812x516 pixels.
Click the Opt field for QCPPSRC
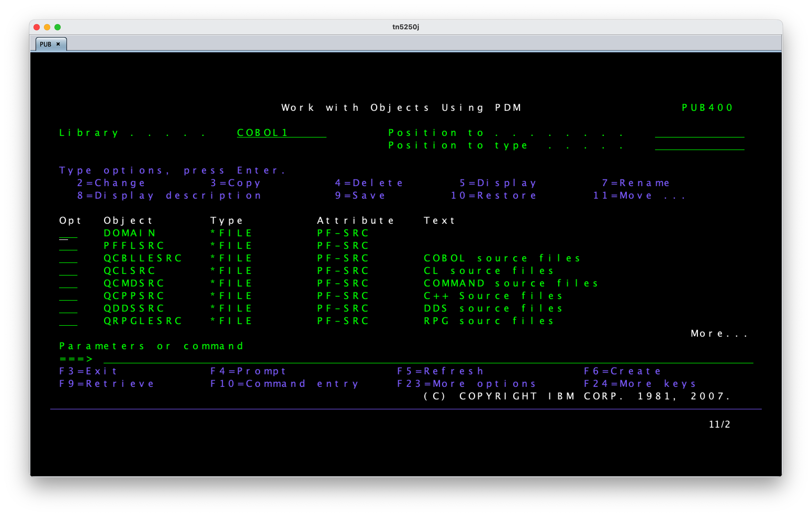[68, 296]
